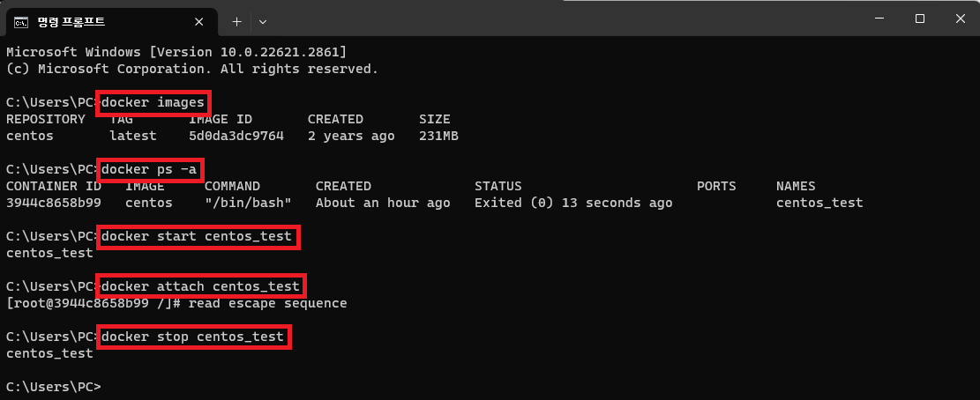Click the Microsoft Corporation copyright line
The image size is (980, 400).
point(192,69)
